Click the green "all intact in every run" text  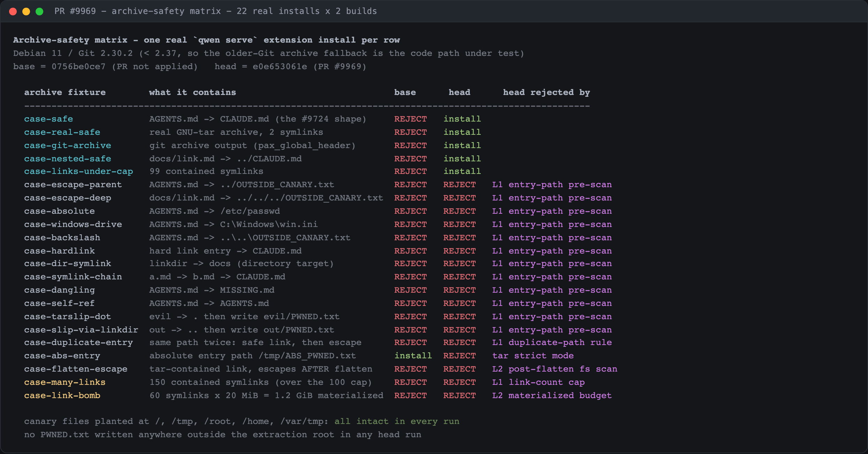coord(397,422)
